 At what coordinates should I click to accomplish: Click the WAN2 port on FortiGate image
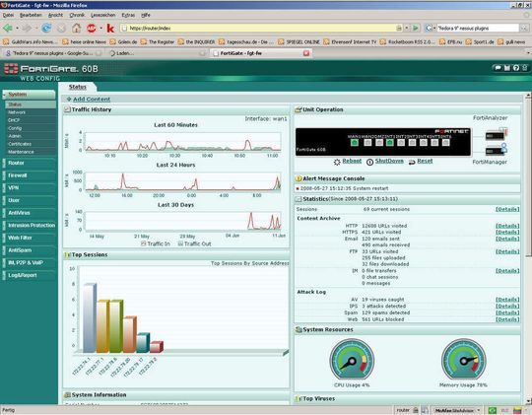coord(367,142)
